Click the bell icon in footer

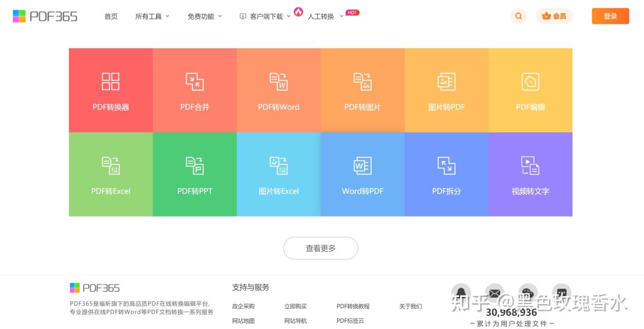coord(461,293)
